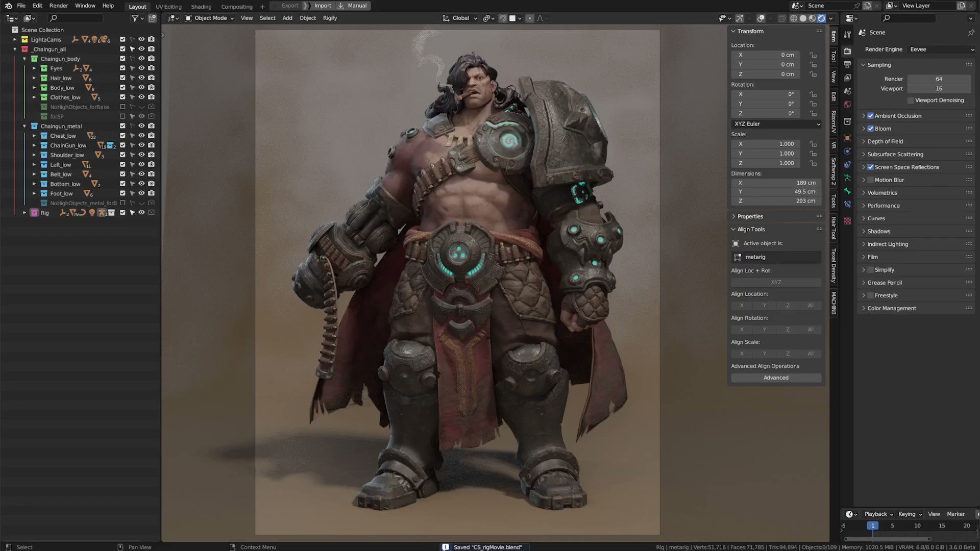Open the Object Data (armature) tab icon
The image size is (980, 551).
coord(847,178)
